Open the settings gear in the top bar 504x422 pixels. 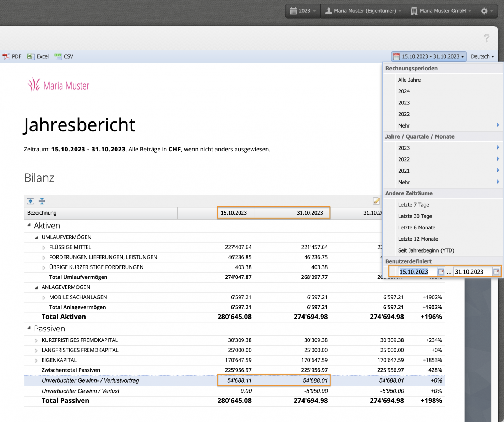[484, 11]
